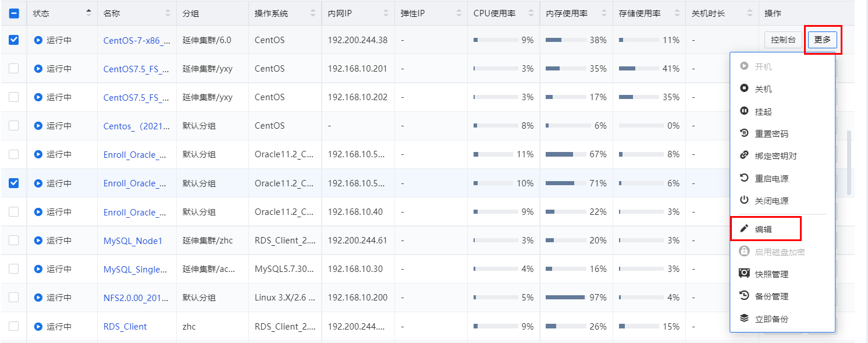Screen dimensions: 868x343
Task: Sort by 内存使用率 column sort arrows
Action: (x=603, y=13)
